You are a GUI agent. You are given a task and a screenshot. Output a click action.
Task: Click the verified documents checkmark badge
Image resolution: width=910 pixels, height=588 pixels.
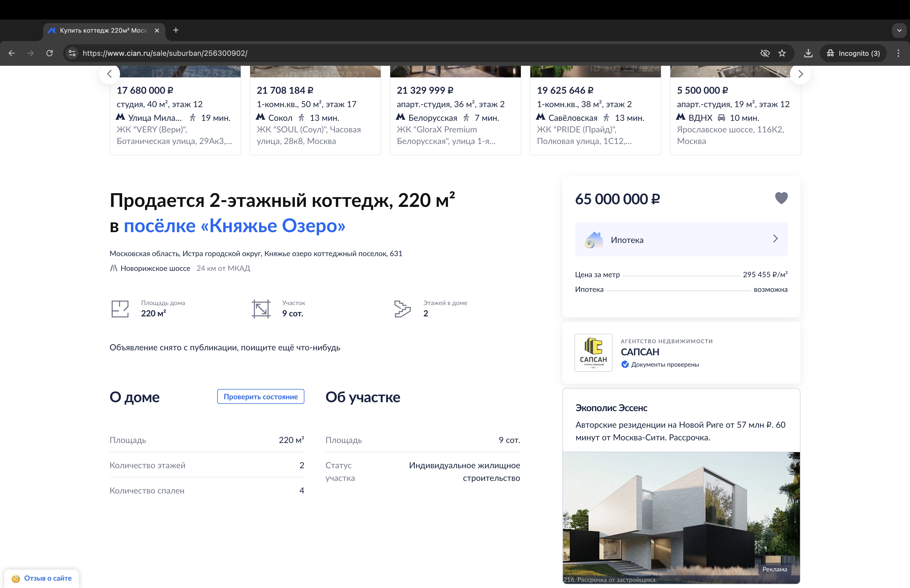pos(625,365)
